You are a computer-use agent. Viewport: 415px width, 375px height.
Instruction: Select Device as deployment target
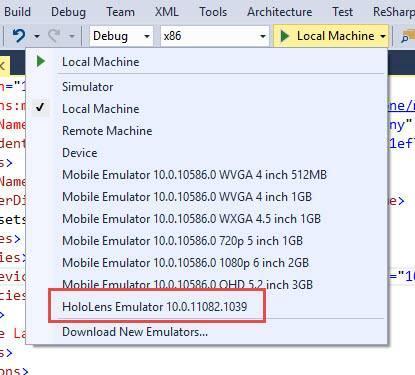[80, 153]
